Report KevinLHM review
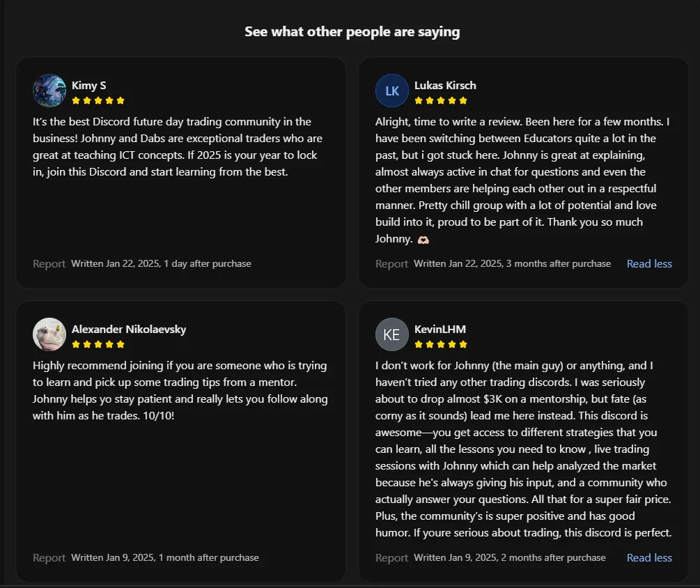This screenshot has height=588, width=700. 391,558
